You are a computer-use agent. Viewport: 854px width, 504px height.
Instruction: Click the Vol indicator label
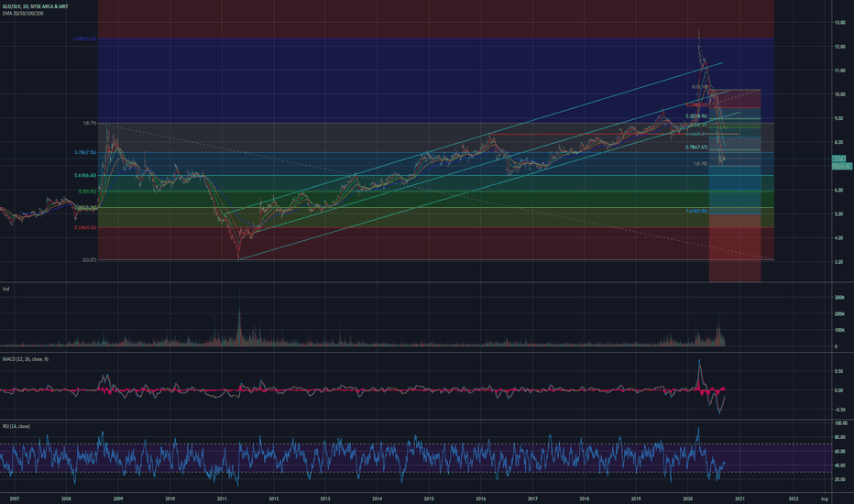(6, 289)
